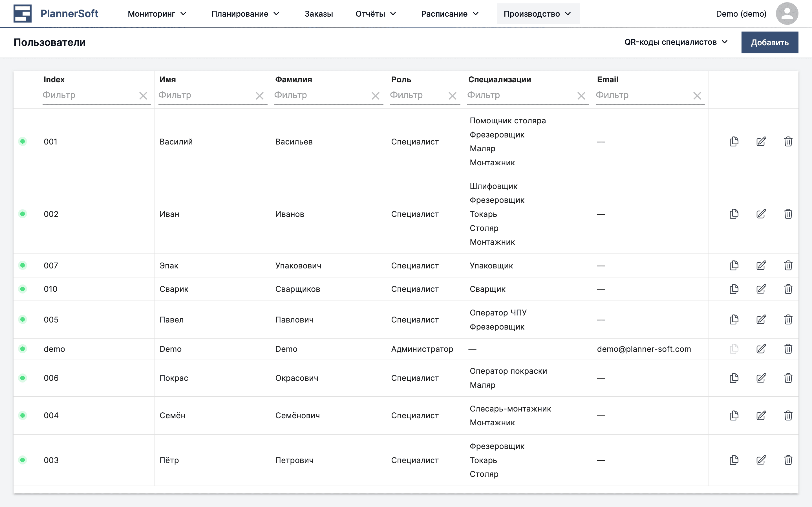This screenshot has width=812, height=507.
Task: Focus the Роль filter input field
Action: 416,95
